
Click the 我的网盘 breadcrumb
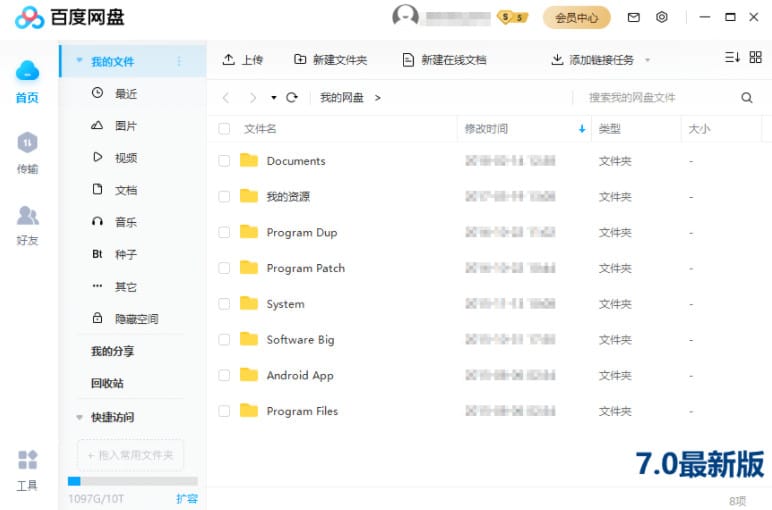342,97
